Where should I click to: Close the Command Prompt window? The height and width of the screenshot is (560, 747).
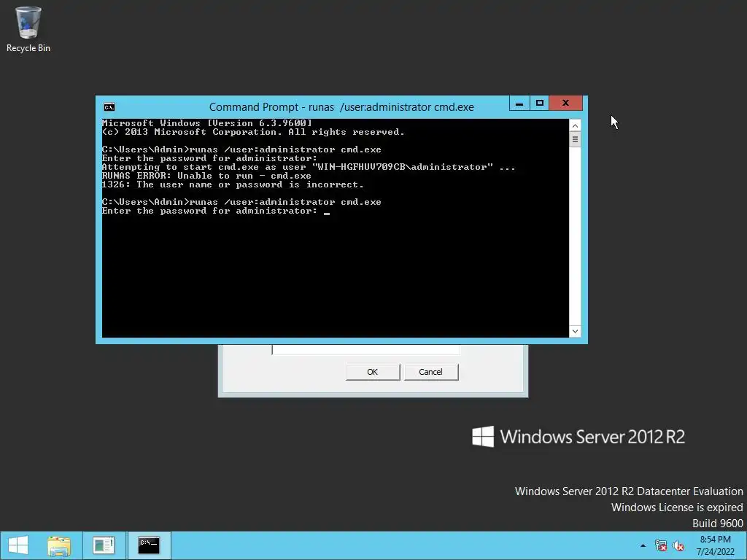pyautogui.click(x=565, y=103)
